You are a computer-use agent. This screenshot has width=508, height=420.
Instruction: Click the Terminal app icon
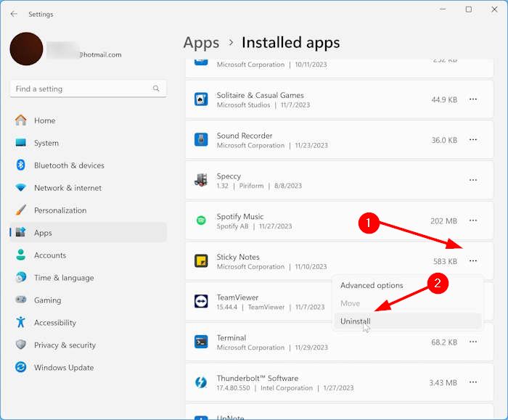pos(201,342)
